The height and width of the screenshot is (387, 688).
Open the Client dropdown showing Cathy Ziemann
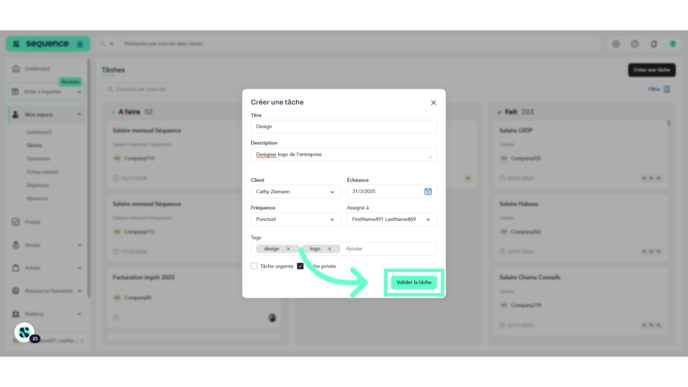coord(295,192)
